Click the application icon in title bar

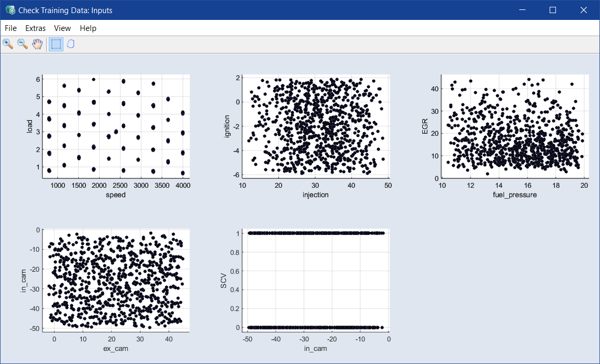[9, 10]
